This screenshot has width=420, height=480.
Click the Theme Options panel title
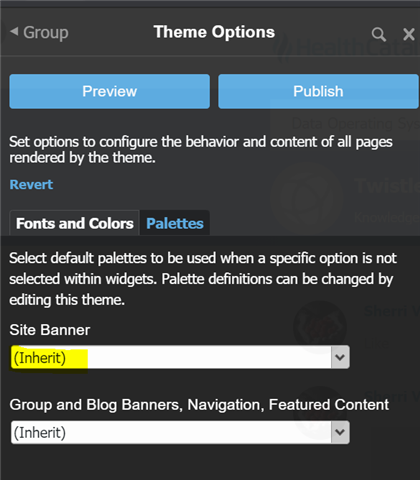click(214, 32)
